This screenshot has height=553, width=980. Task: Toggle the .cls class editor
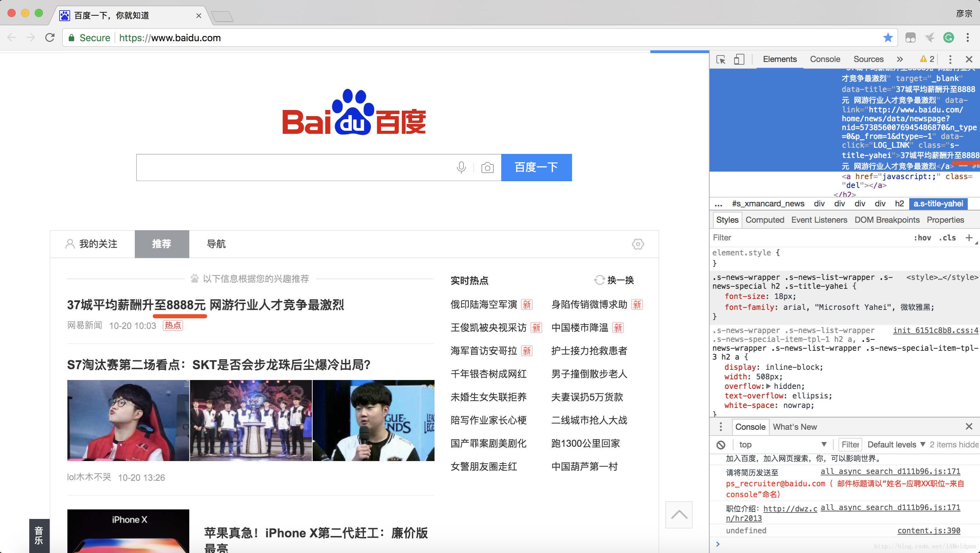point(947,238)
